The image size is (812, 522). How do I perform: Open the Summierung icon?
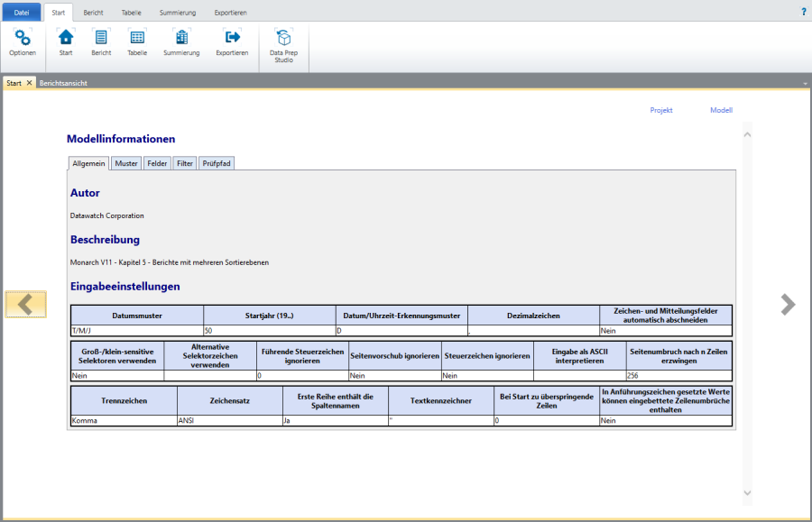(181, 38)
